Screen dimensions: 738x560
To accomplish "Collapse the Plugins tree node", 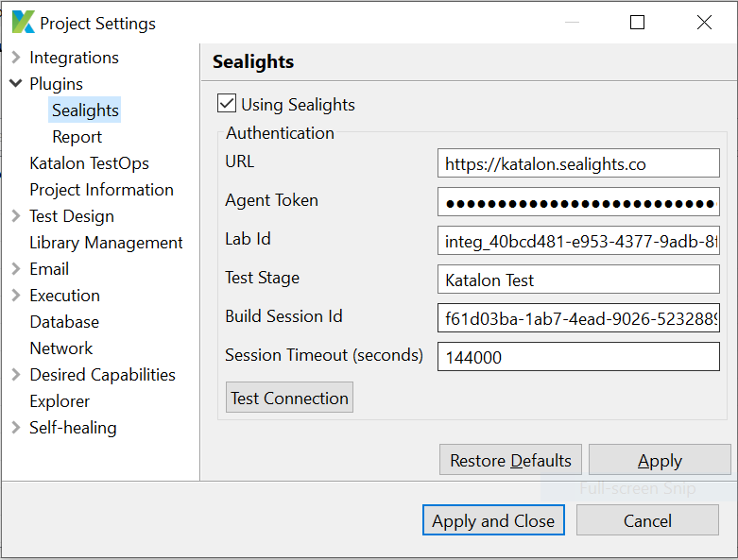I will pos(16,84).
